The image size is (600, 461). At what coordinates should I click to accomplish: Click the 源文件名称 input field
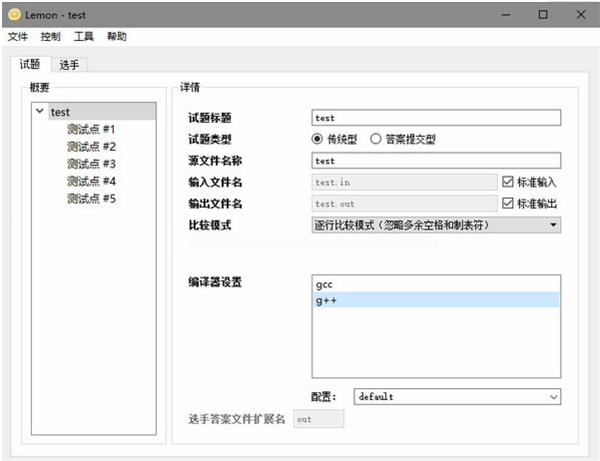pyautogui.click(x=436, y=161)
